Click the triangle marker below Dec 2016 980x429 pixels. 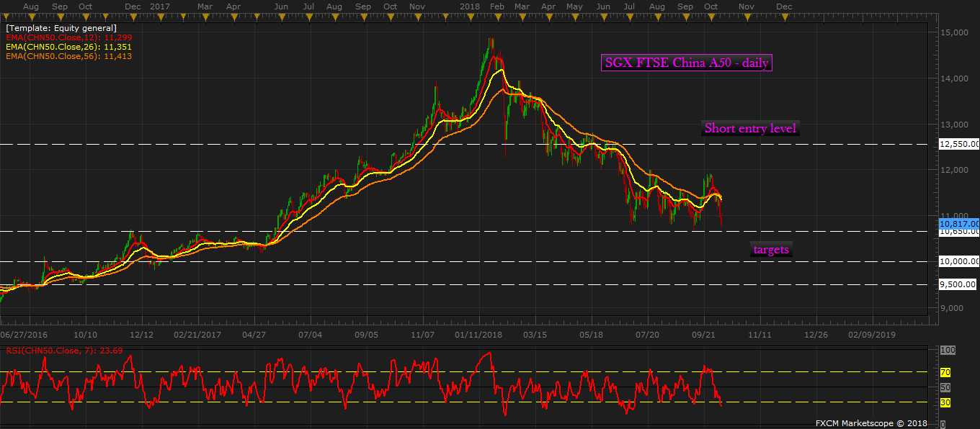[x=133, y=17]
